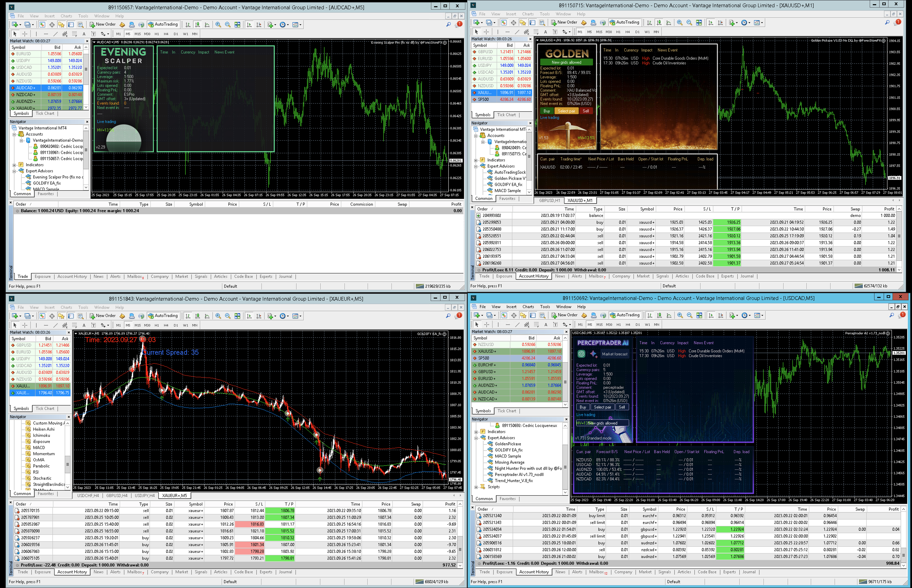This screenshot has height=588, width=912.
Task: Close Navigator panel in AUDCAD window
Action: click(x=87, y=122)
